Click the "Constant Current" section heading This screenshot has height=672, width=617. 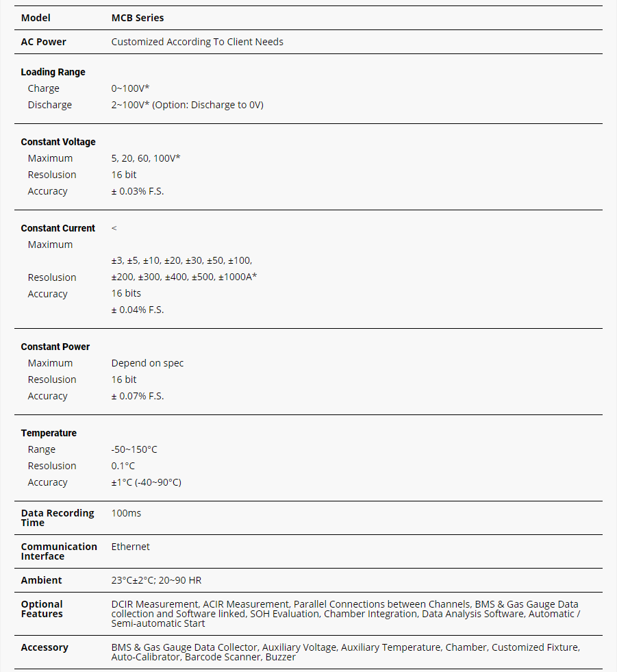[58, 228]
